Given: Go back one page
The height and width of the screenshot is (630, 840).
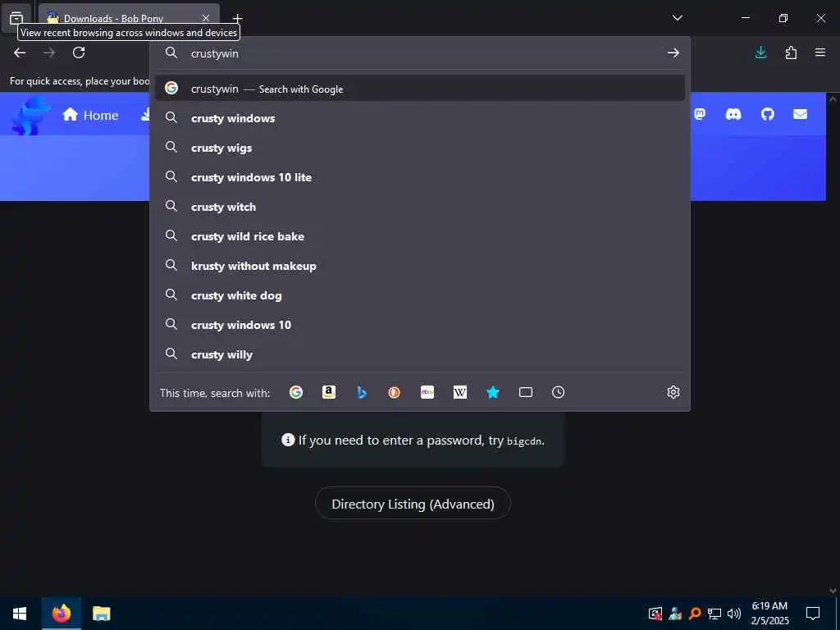Looking at the screenshot, I should (20, 52).
